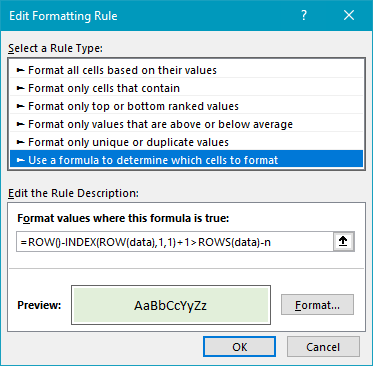Confirm the rule with OK
This screenshot has height=366, width=373.
(x=239, y=347)
